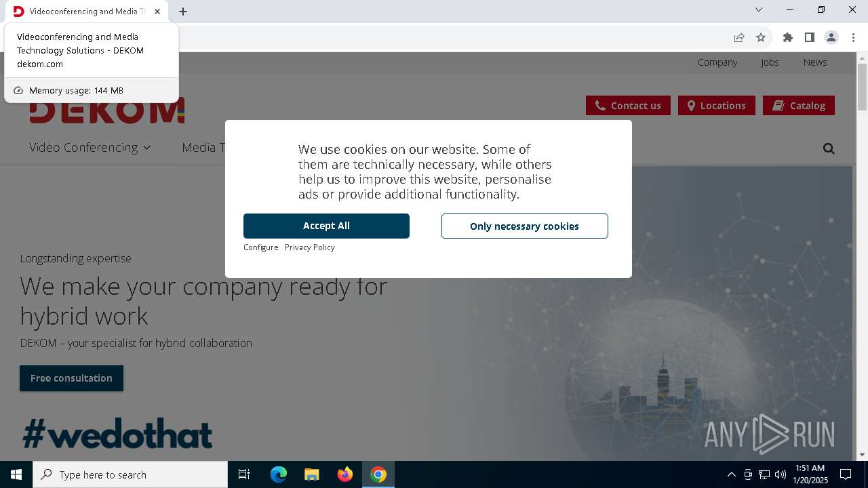Open the Catalog button
868x488 pixels.
(x=799, y=105)
